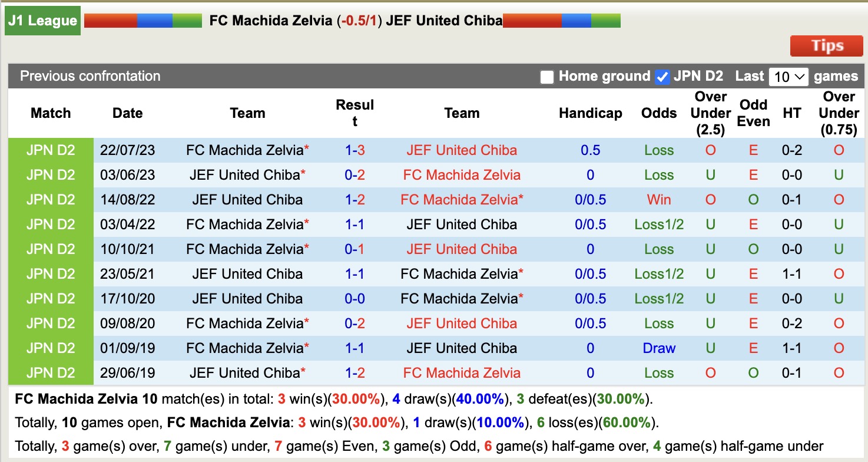Select the Previous confrontation header bar

coord(90,76)
